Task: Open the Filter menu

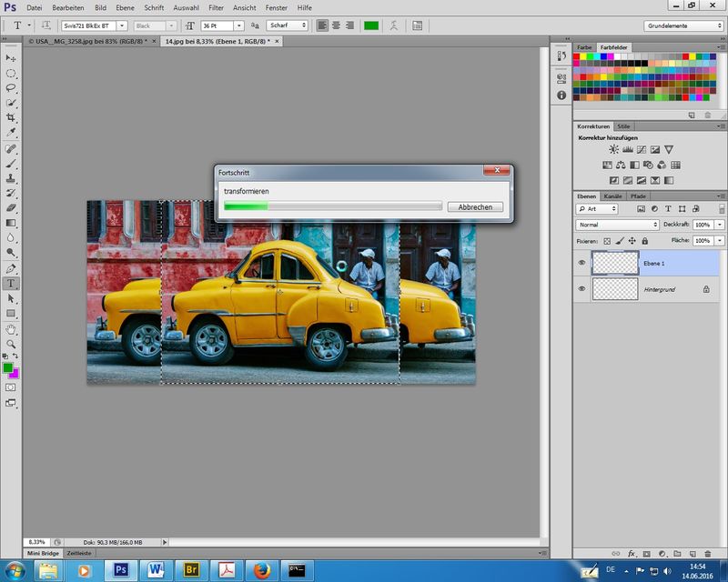Action: (216, 7)
